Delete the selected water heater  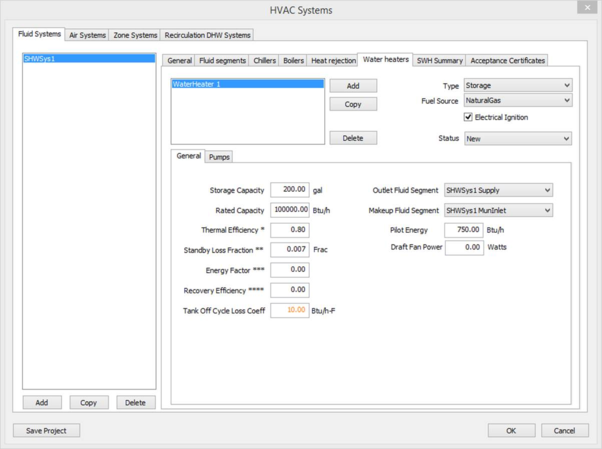[x=353, y=138]
